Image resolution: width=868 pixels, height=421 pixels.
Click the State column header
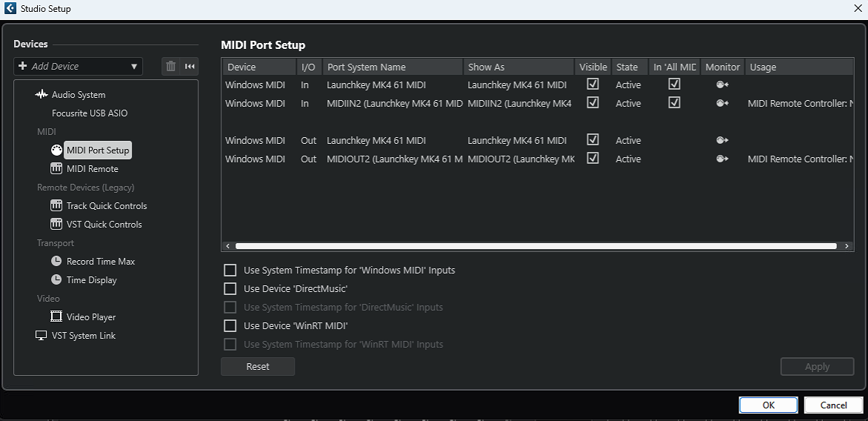tap(630, 67)
